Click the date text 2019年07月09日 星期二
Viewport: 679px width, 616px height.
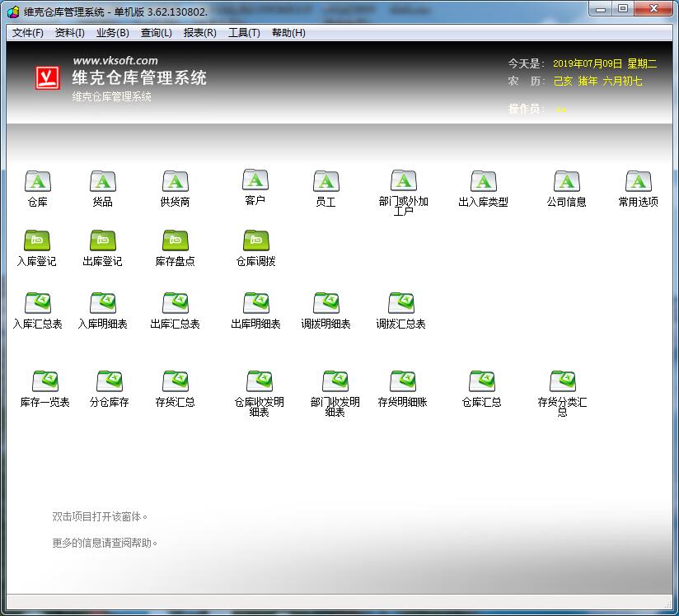point(605,63)
